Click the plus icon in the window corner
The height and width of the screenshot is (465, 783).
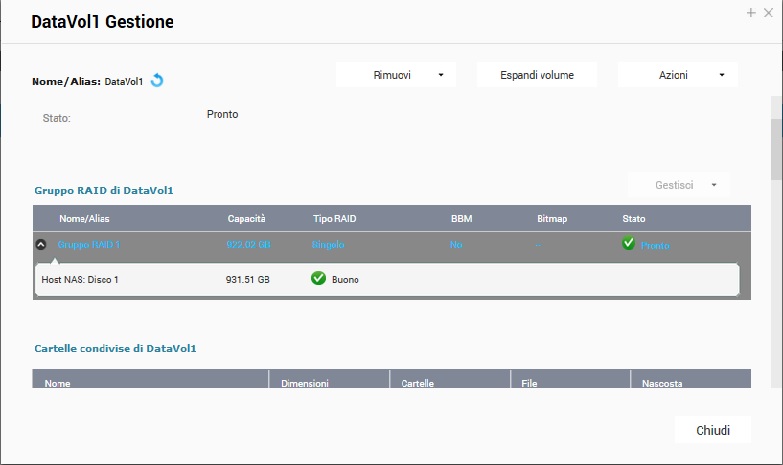[x=751, y=13]
